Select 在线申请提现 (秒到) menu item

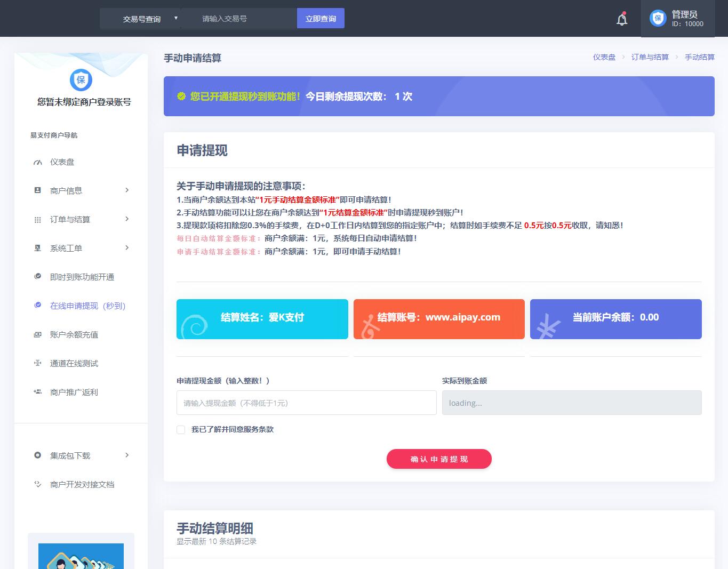(x=87, y=306)
